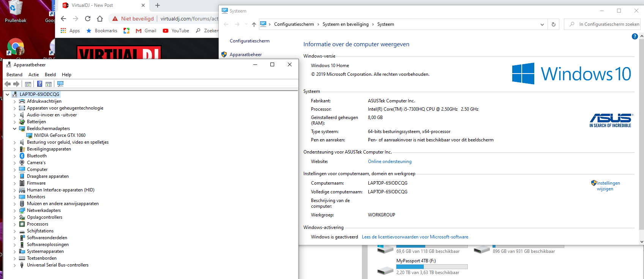644x279 pixels.
Task: Collapse the LAPTOP-65IODCQG root node
Action: (x=7, y=94)
